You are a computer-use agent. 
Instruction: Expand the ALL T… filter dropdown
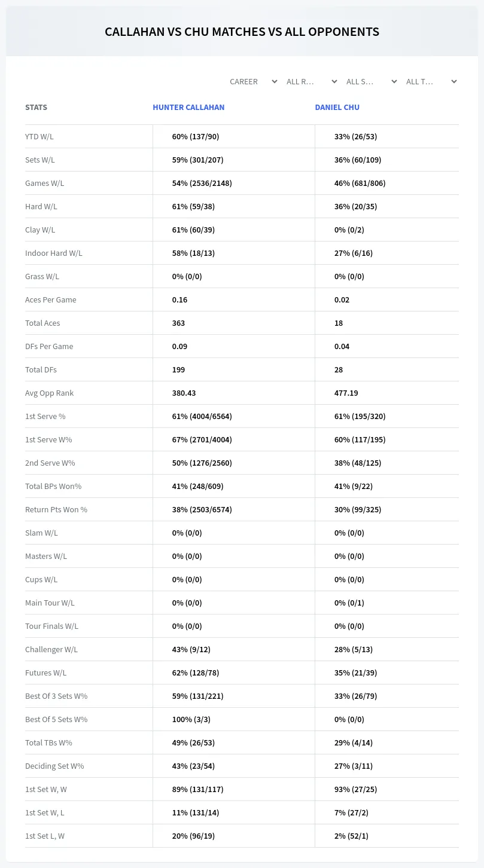pyautogui.click(x=431, y=81)
